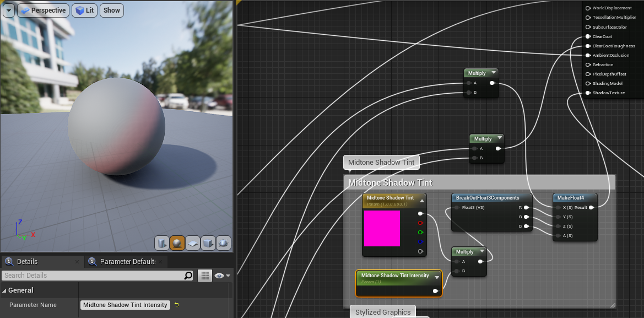Switch preview to plane mesh
This screenshot has height=318, width=644.
pos(193,242)
